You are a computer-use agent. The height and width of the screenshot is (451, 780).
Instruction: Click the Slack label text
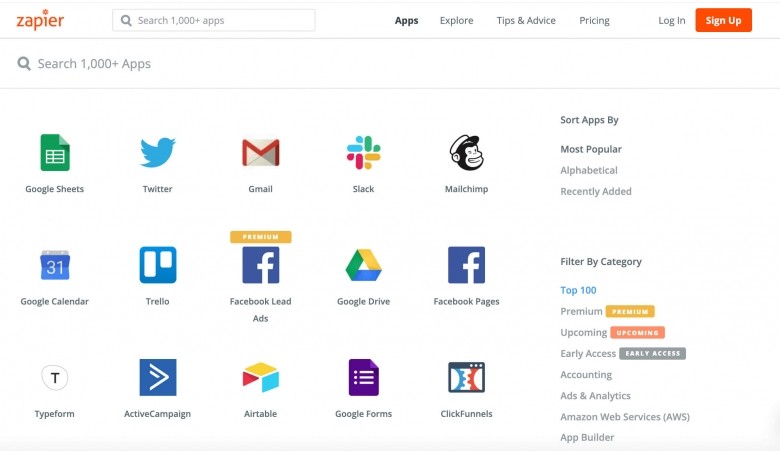click(x=364, y=189)
